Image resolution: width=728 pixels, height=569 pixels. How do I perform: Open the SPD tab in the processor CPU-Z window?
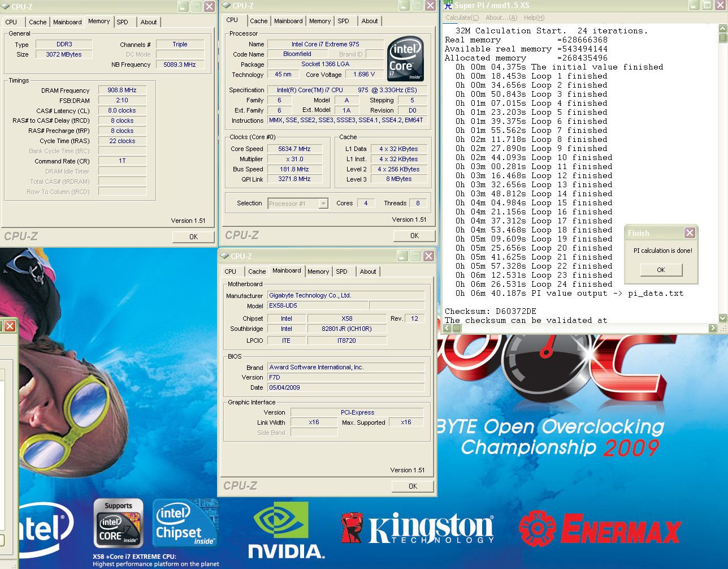343,21
